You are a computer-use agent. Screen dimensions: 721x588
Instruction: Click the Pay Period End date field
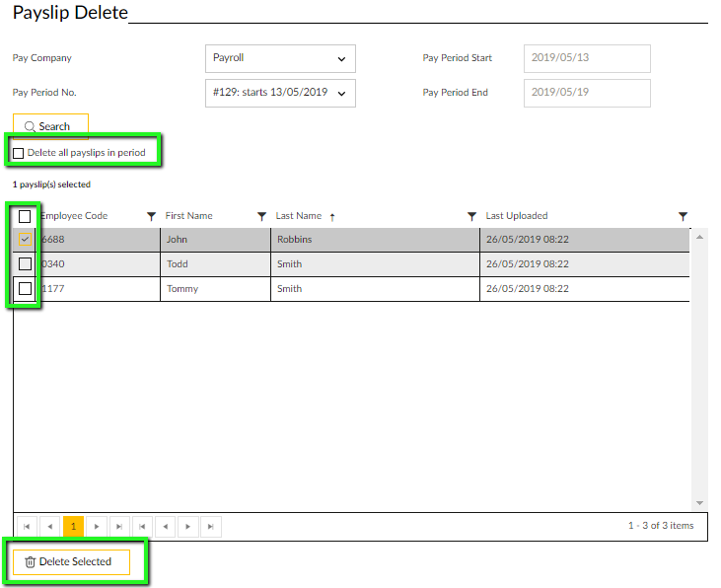point(587,93)
